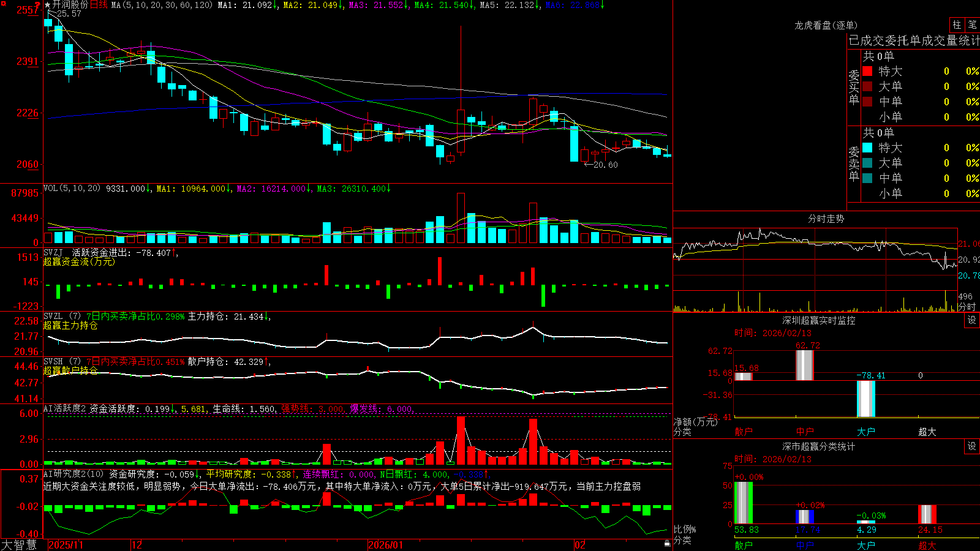
Task: Select the 12 month marker on timeline
Action: coord(137,545)
